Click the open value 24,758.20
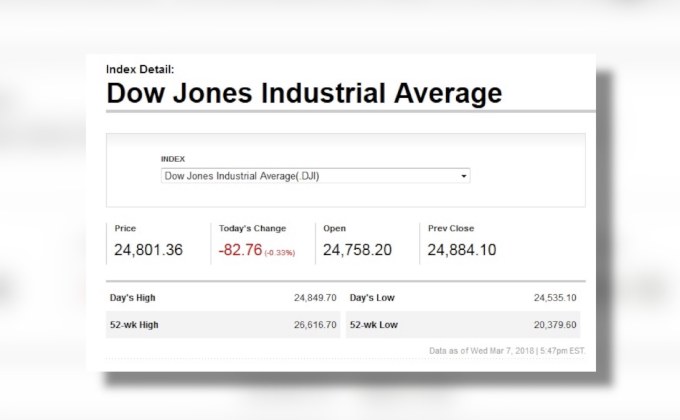 click(357, 250)
